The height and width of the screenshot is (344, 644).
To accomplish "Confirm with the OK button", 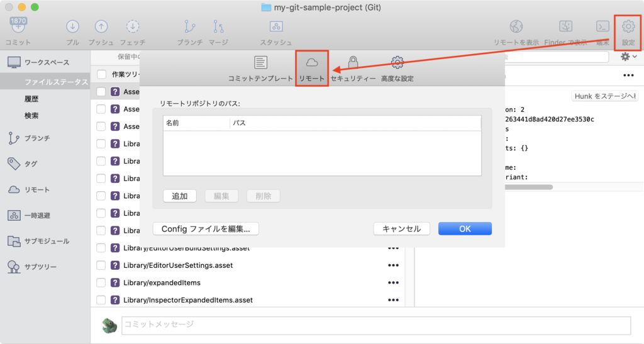I will click(465, 229).
